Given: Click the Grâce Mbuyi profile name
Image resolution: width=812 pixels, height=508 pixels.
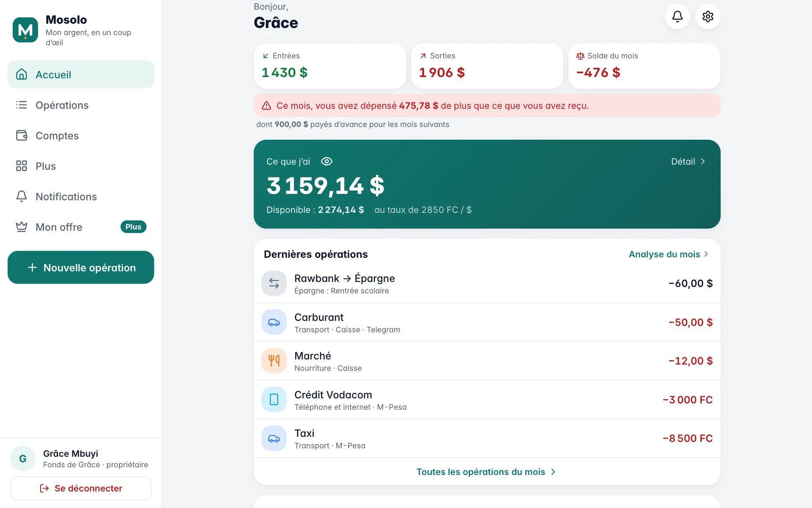Looking at the screenshot, I should pyautogui.click(x=71, y=453).
